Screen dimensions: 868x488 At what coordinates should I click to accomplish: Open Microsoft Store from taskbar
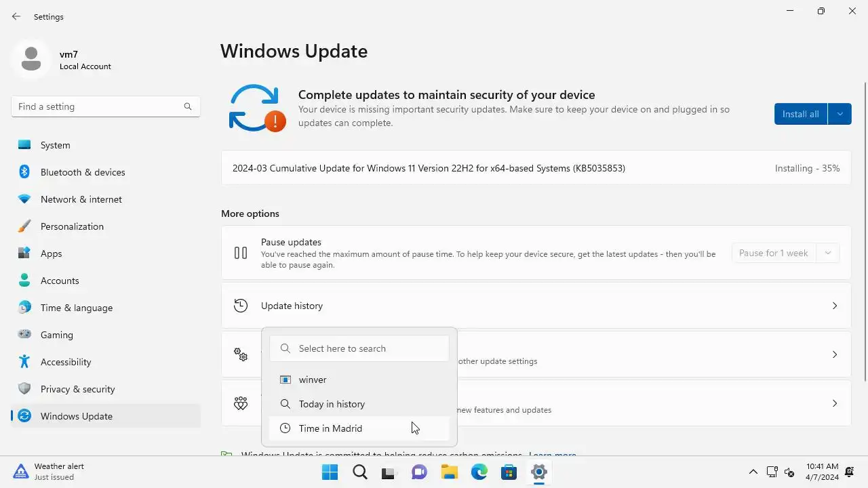tap(509, 472)
